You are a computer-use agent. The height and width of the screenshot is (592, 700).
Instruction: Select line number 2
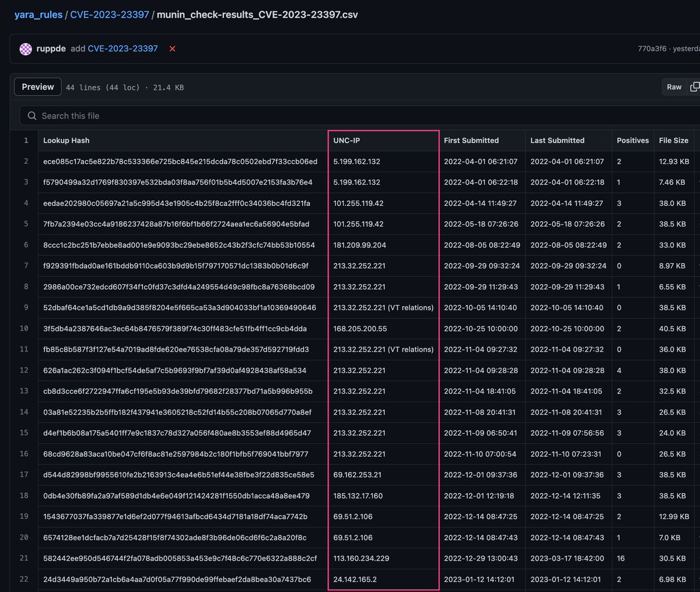pos(26,162)
